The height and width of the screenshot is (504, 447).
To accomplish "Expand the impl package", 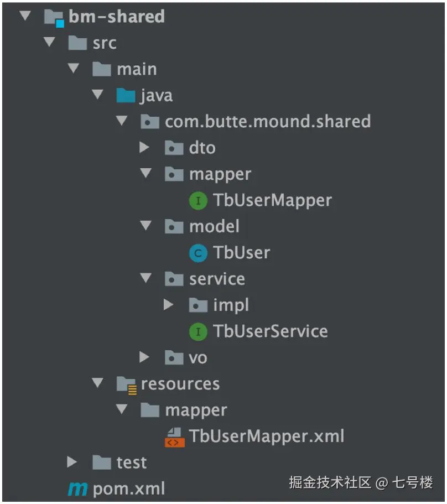I will tap(168, 305).
